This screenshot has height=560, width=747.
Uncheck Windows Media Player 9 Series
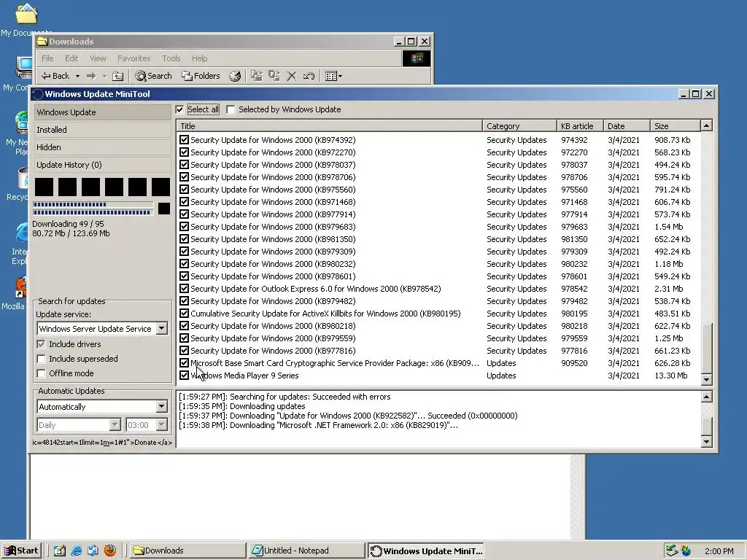tap(184, 376)
